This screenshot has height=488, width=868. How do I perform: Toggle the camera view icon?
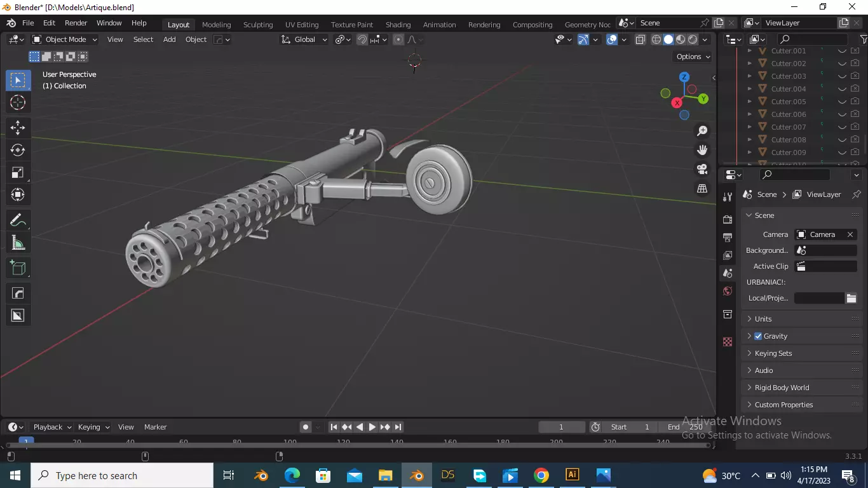tap(702, 169)
